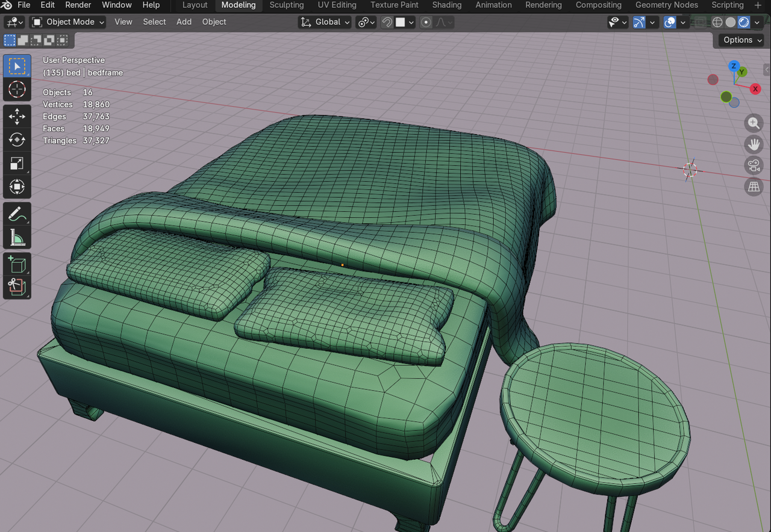Switch to the Sculpting tab

pyautogui.click(x=286, y=5)
